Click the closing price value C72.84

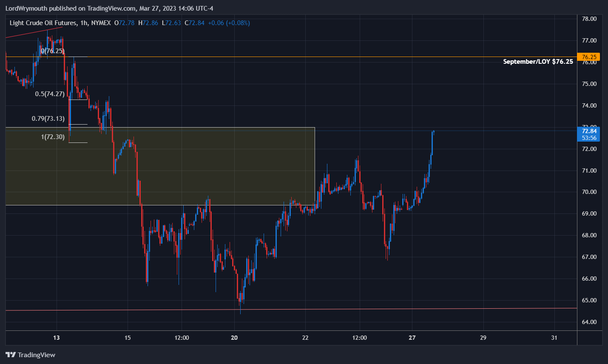194,23
